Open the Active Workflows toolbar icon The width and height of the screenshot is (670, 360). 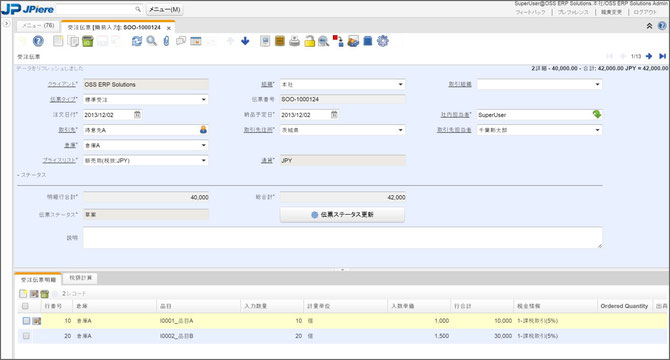point(338,41)
